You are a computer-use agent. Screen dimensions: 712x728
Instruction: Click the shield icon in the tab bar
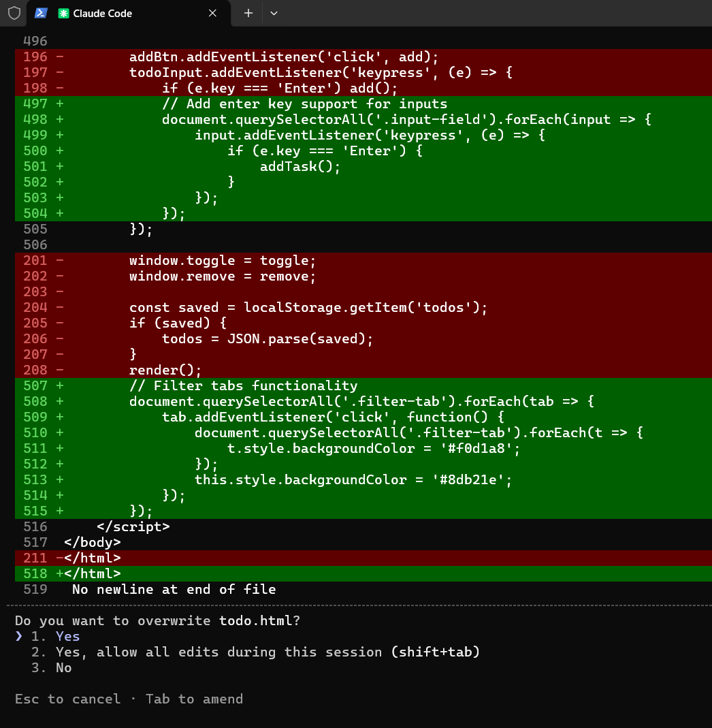tap(14, 13)
